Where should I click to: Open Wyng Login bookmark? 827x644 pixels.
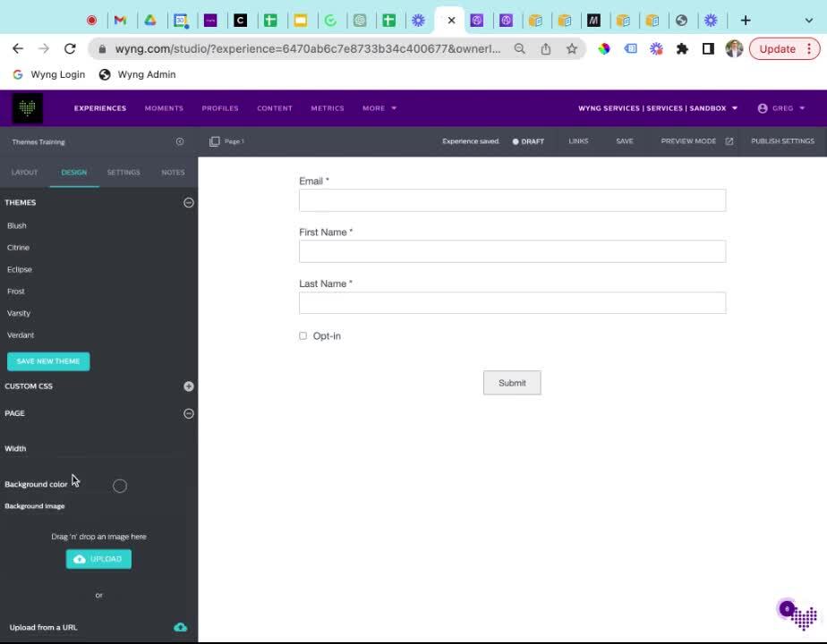tap(48, 74)
